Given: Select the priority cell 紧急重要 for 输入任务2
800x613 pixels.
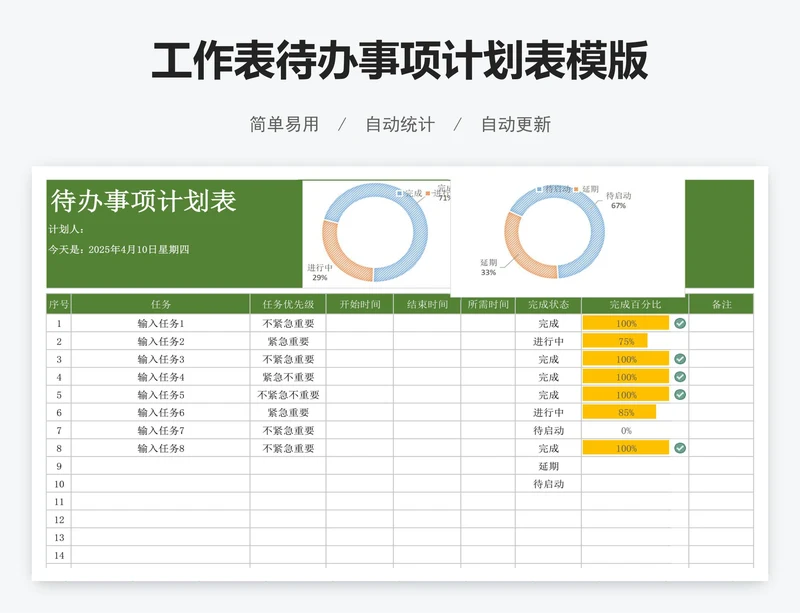Looking at the screenshot, I should (288, 341).
